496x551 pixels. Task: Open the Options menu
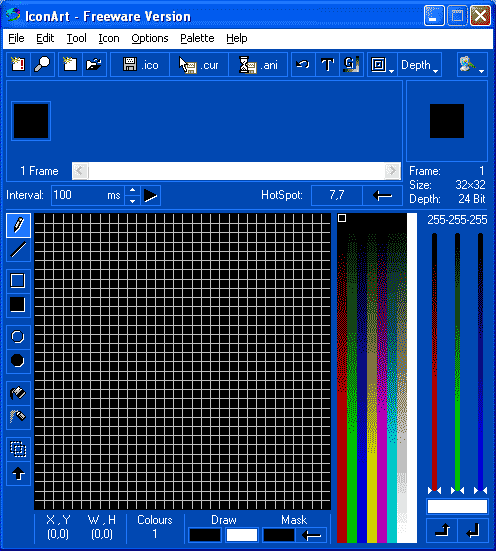150,38
